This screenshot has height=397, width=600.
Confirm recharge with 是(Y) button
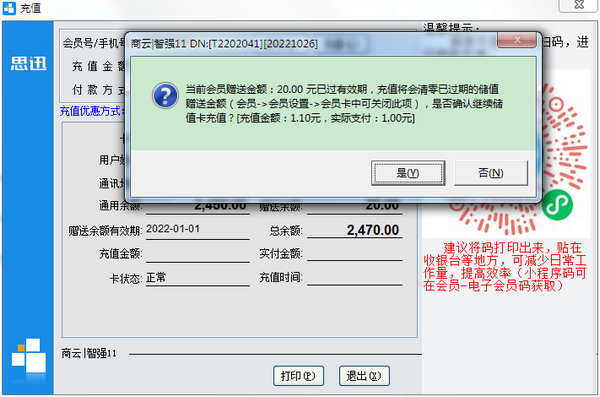pyautogui.click(x=408, y=173)
